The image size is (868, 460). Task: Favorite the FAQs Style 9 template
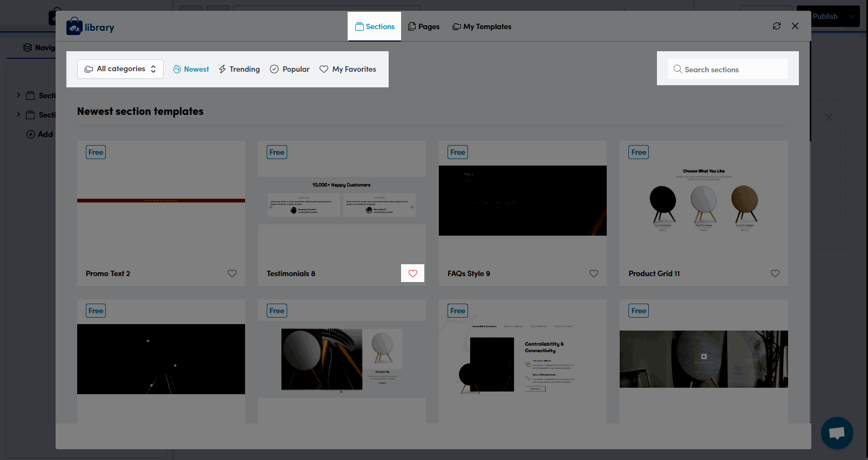(594, 273)
